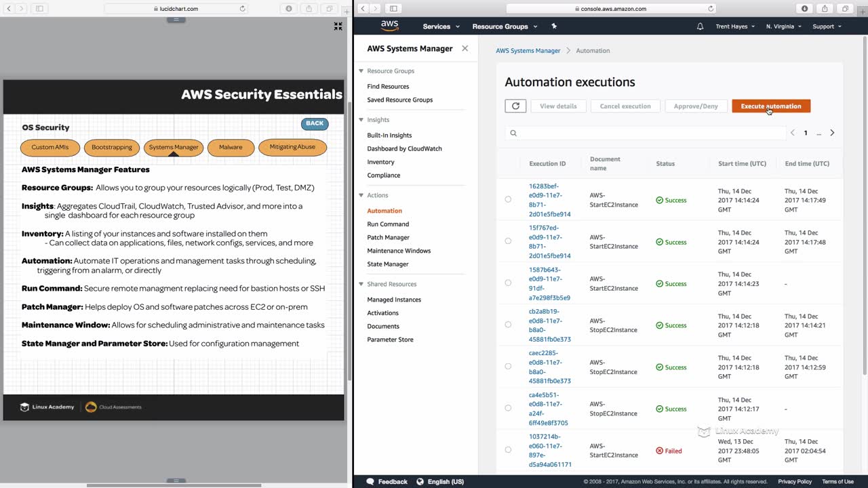
Task: Go to next page of executions
Action: (x=832, y=133)
